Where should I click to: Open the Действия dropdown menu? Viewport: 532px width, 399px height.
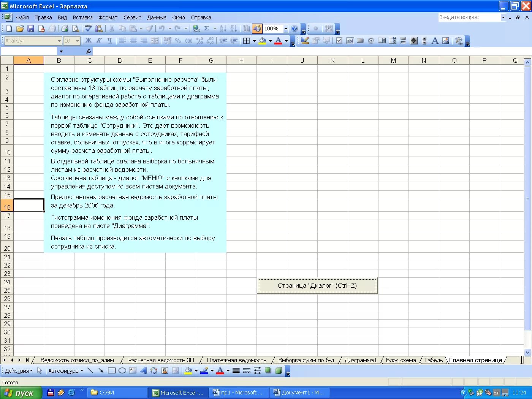pyautogui.click(x=19, y=370)
